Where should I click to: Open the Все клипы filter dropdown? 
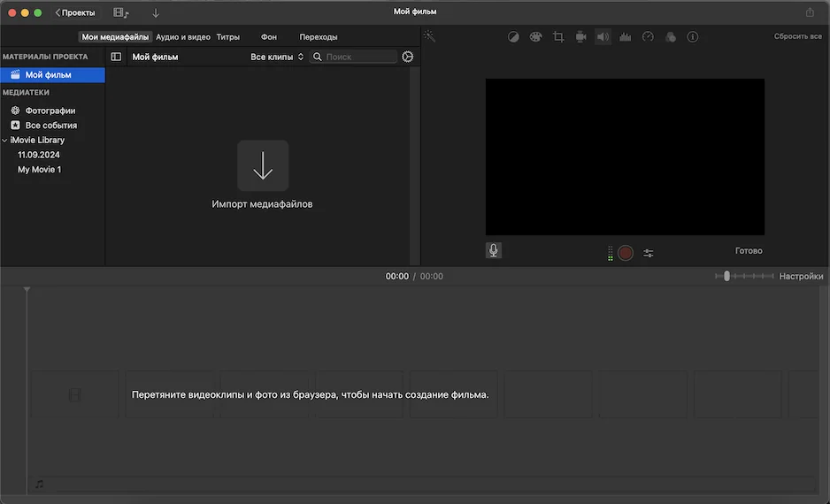[277, 57]
